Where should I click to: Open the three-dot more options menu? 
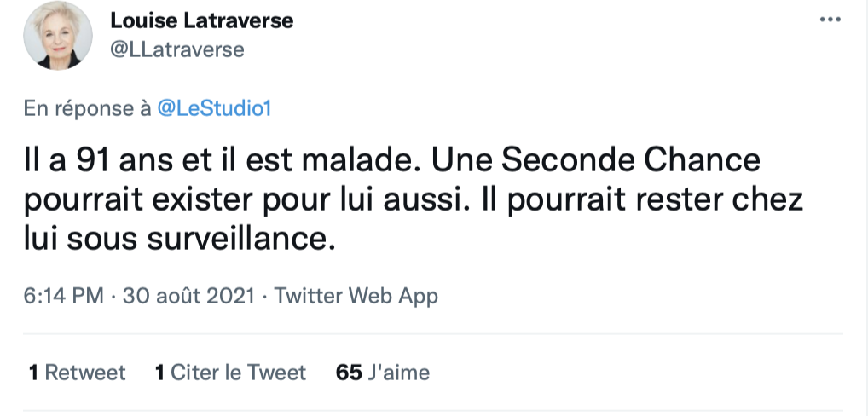point(830,20)
